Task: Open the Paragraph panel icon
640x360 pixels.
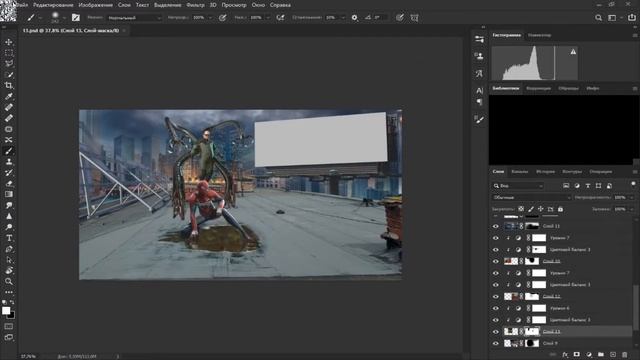Action: point(479,102)
